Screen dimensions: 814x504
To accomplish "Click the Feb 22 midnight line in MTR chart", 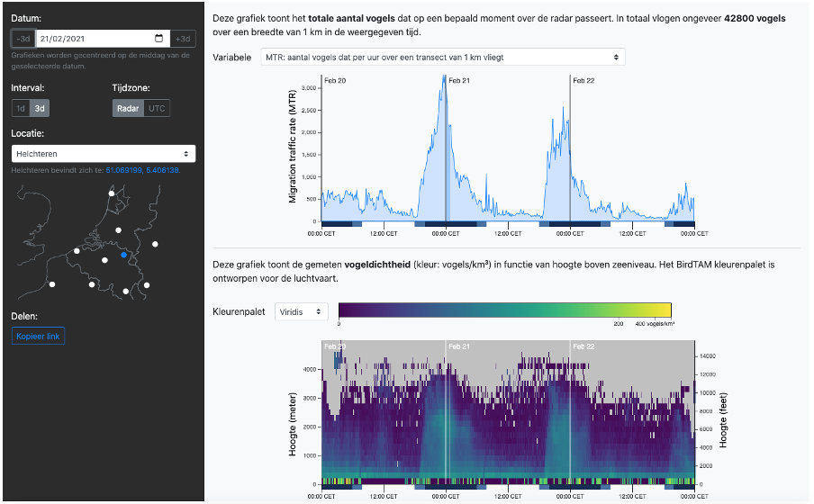I will (570, 148).
